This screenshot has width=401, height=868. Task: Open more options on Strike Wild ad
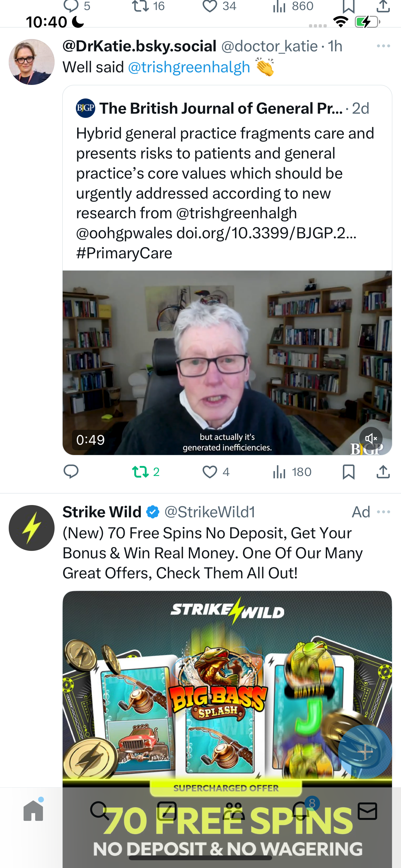pyautogui.click(x=384, y=512)
